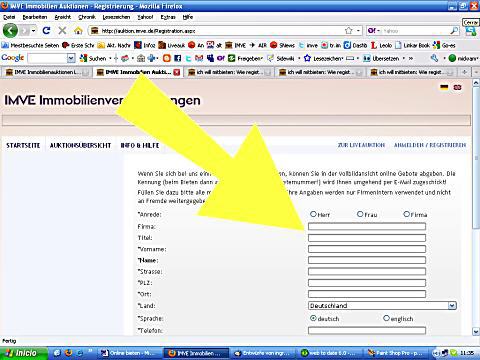Select the Frau salutation radio button
480x360 pixels.
[x=360, y=214]
